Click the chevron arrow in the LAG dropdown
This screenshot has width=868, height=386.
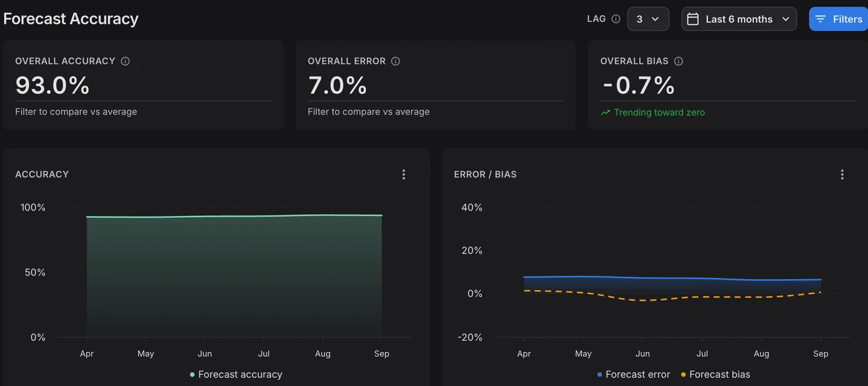655,19
